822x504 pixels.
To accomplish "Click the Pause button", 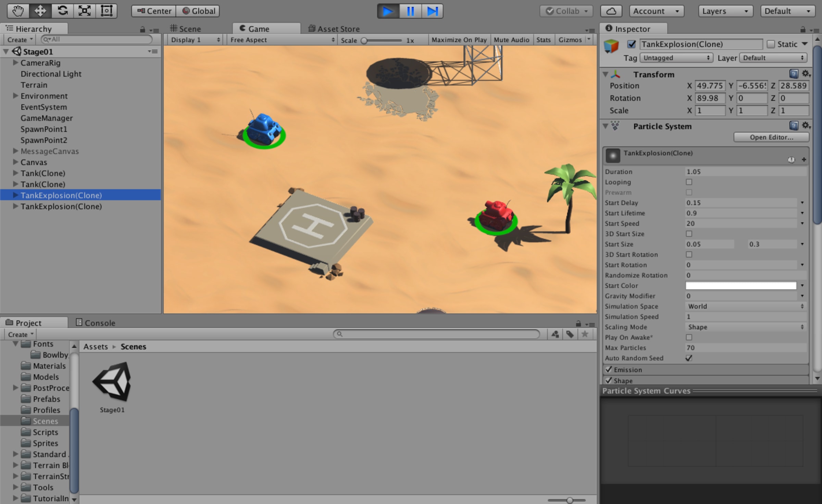I will [410, 11].
